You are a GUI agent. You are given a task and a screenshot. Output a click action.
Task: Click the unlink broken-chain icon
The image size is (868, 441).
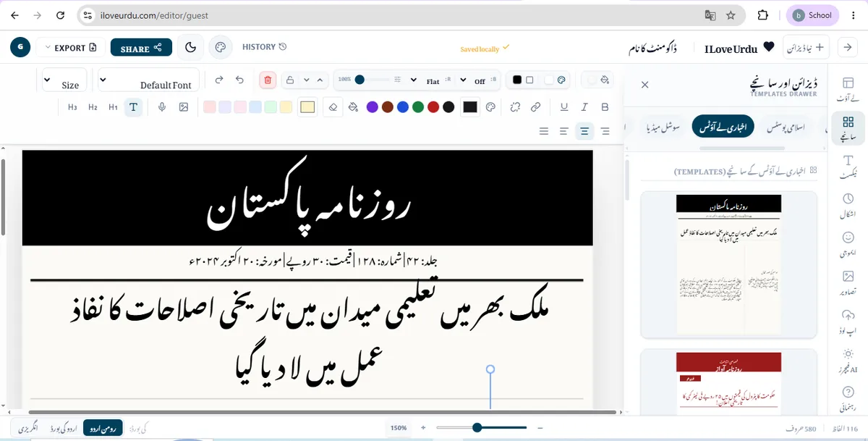click(515, 107)
